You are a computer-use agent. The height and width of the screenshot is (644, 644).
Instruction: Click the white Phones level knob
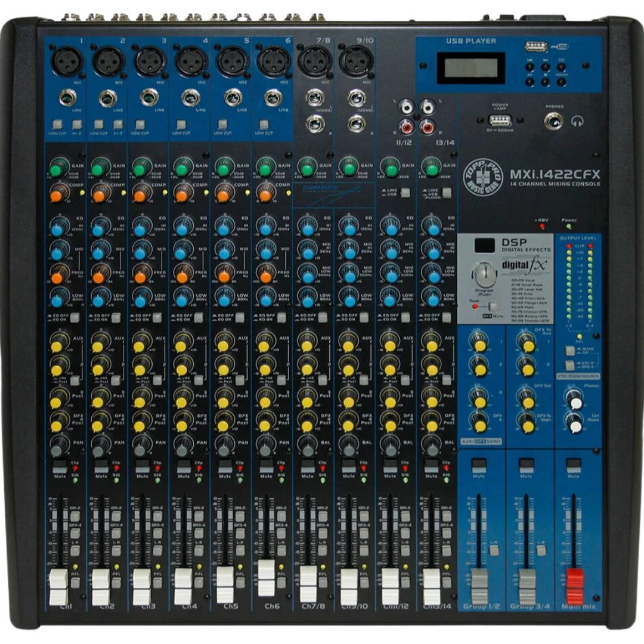point(575,402)
